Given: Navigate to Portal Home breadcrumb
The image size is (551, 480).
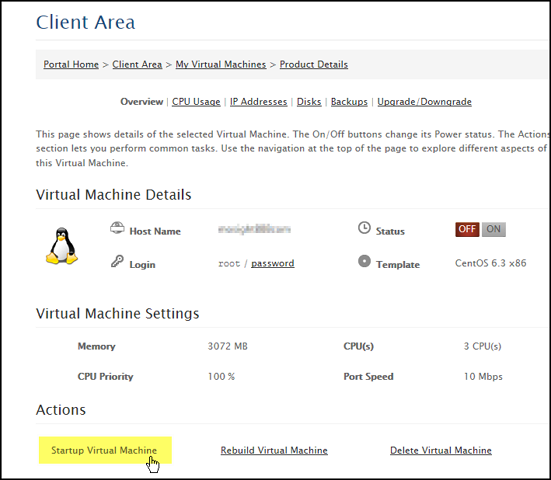Looking at the screenshot, I should pos(71,65).
